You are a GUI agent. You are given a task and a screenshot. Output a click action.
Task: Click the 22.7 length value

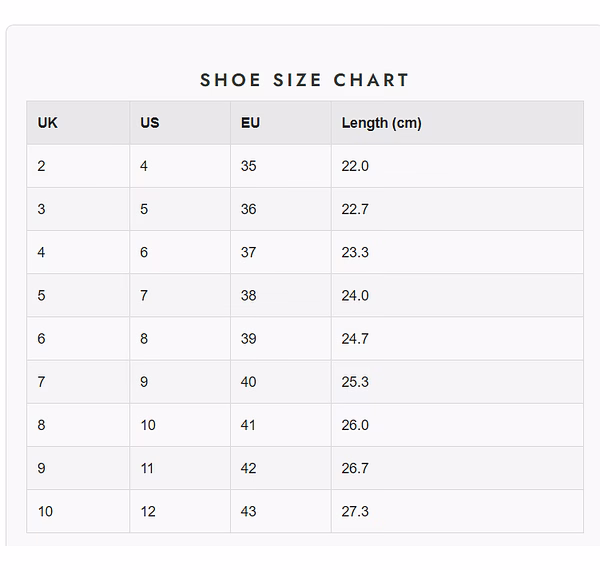point(355,209)
